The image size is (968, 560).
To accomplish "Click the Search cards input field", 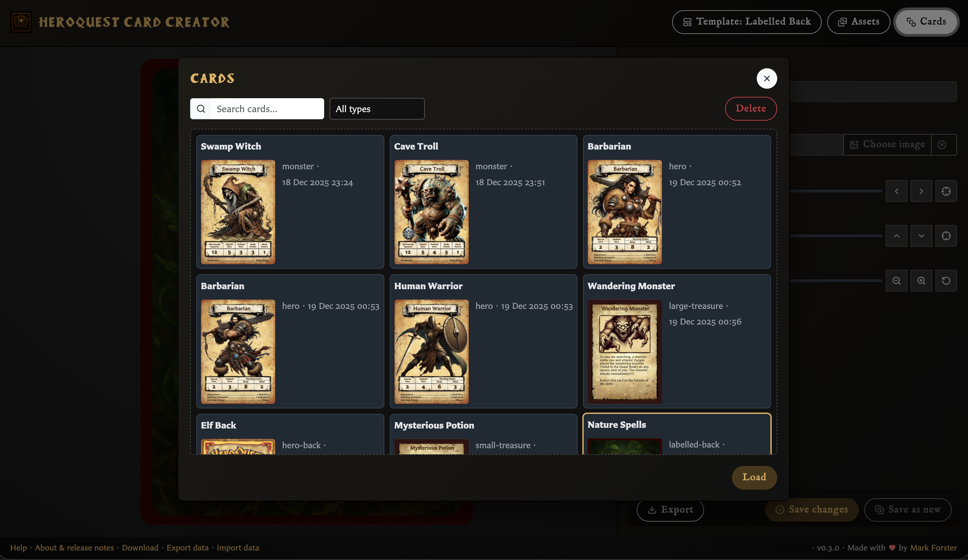I will (x=267, y=109).
